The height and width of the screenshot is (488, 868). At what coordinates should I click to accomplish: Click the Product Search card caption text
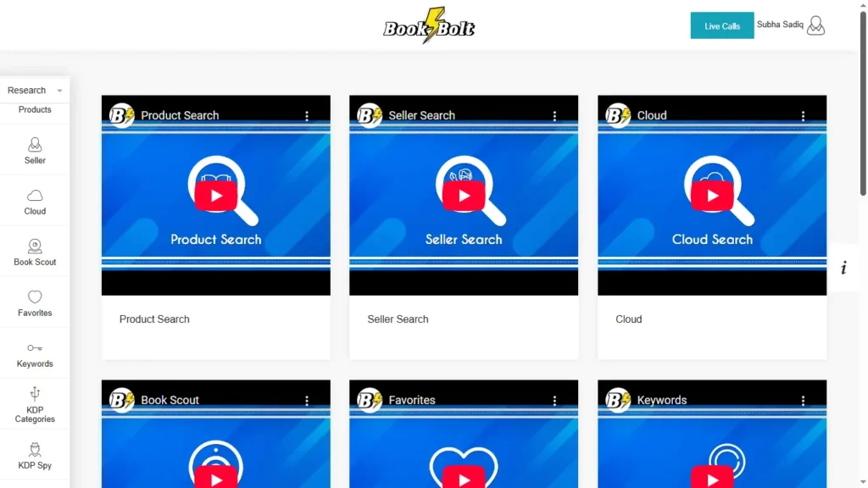tap(154, 319)
